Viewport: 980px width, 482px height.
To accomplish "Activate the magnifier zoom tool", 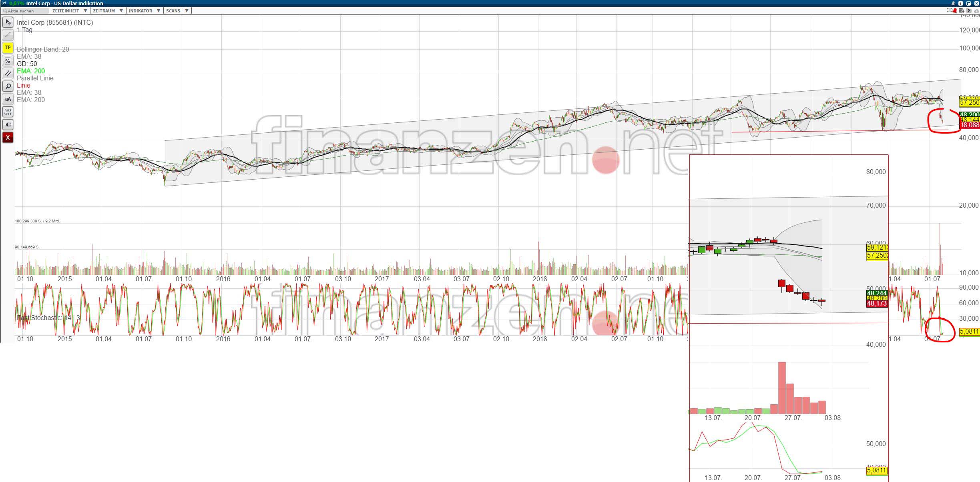I will click(x=8, y=86).
